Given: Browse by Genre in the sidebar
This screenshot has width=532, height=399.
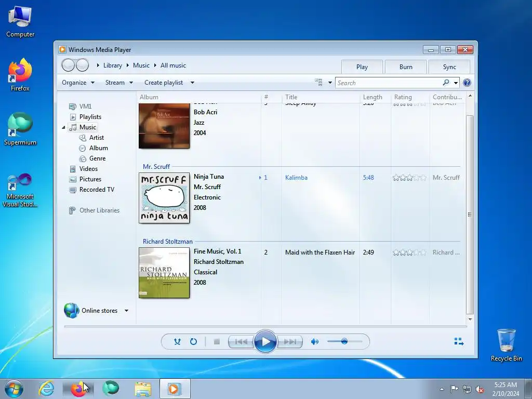Looking at the screenshot, I should pos(97,158).
